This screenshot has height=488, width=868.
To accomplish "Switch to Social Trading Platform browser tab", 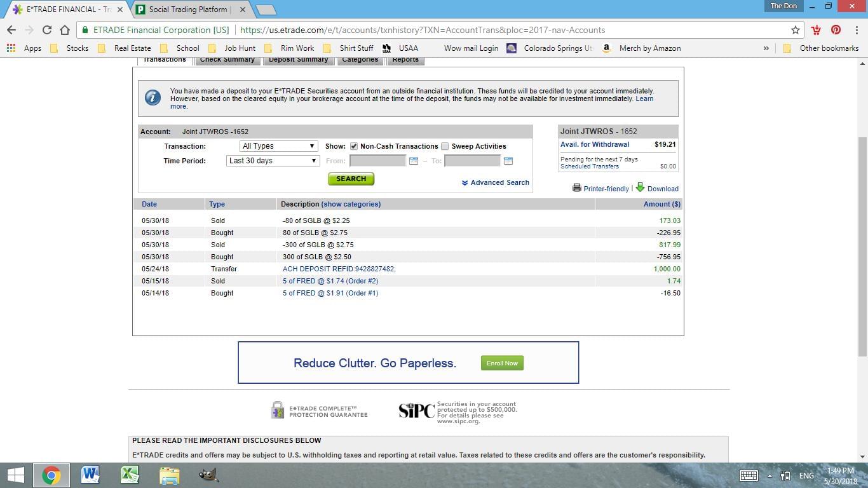I will click(191, 10).
